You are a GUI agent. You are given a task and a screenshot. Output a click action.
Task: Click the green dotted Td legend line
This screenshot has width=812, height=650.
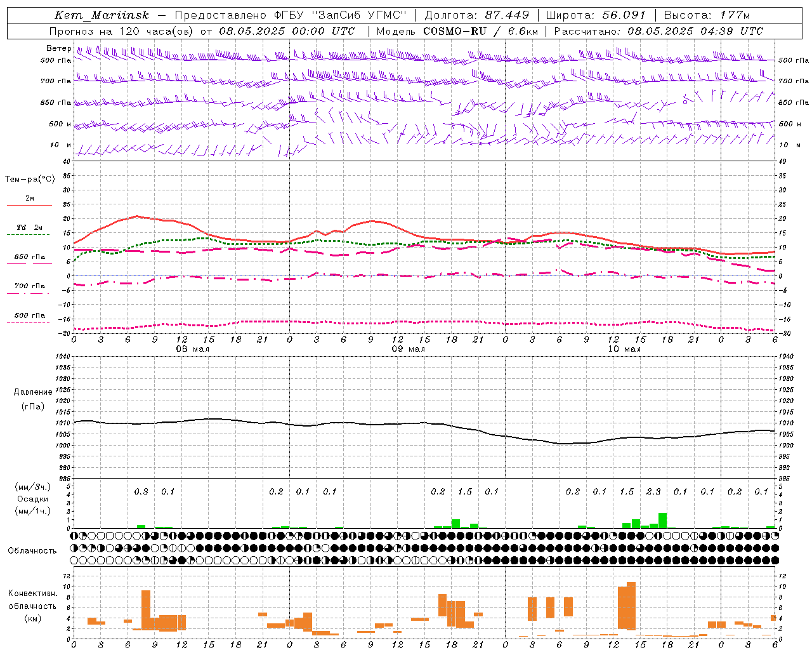[28, 234]
